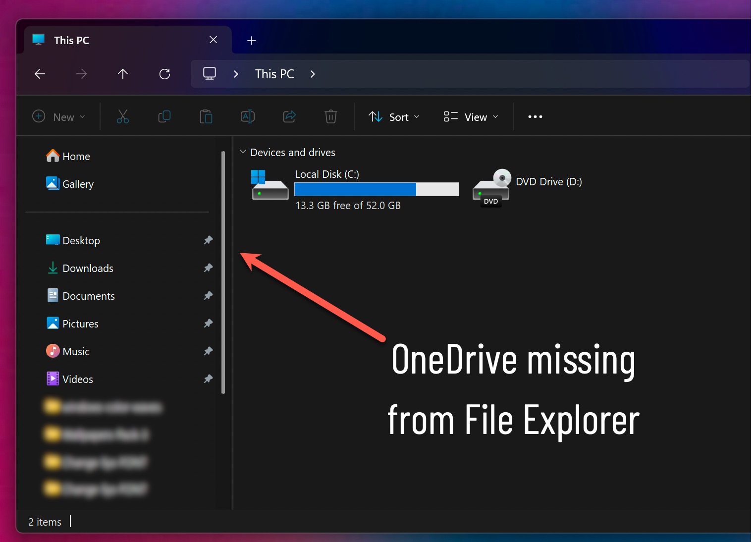This screenshot has height=542, width=756.
Task: Open the View dropdown
Action: pyautogui.click(x=471, y=117)
